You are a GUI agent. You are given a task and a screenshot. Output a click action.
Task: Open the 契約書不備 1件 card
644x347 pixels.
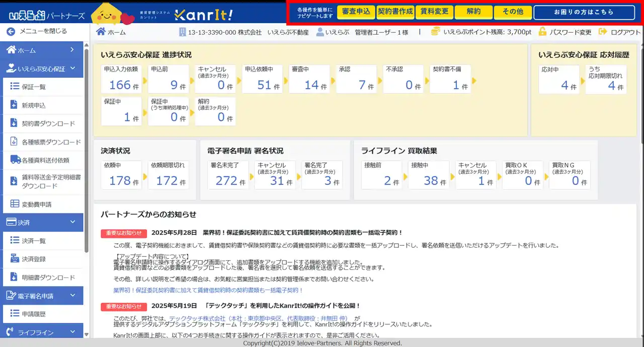pyautogui.click(x=451, y=79)
